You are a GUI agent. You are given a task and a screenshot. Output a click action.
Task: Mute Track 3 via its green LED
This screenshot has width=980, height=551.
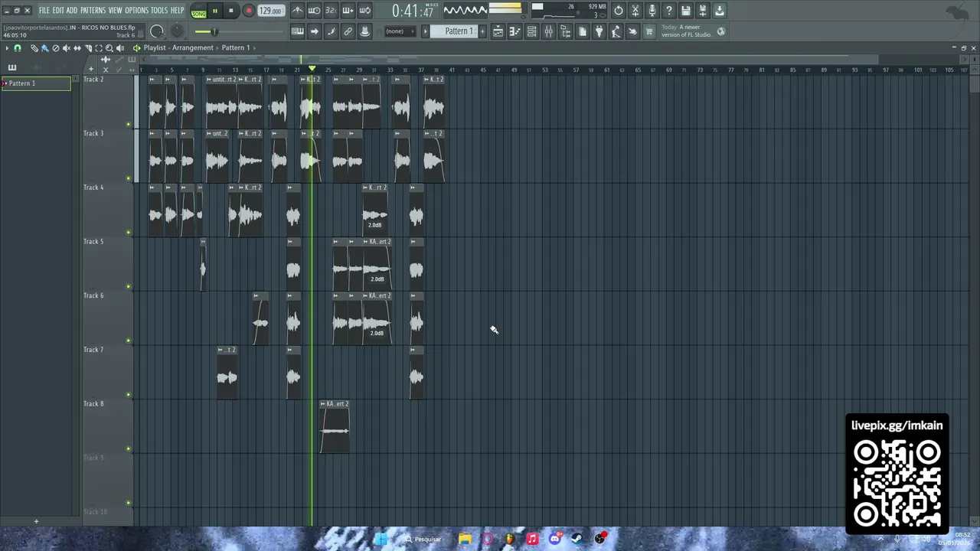(x=128, y=178)
